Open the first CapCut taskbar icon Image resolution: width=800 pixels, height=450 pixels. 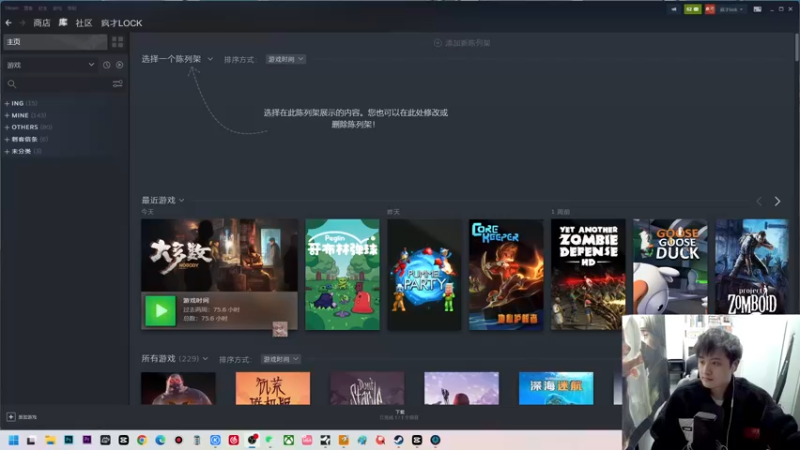(x=123, y=440)
